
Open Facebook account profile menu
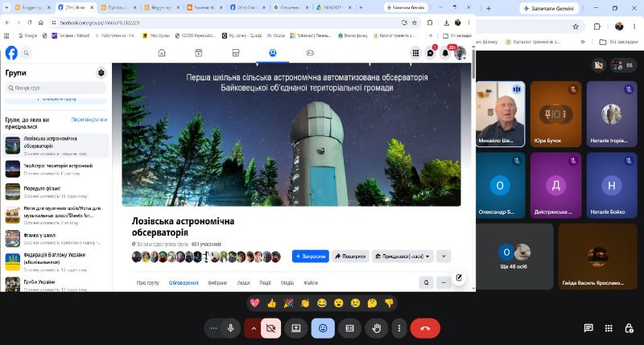(x=460, y=53)
